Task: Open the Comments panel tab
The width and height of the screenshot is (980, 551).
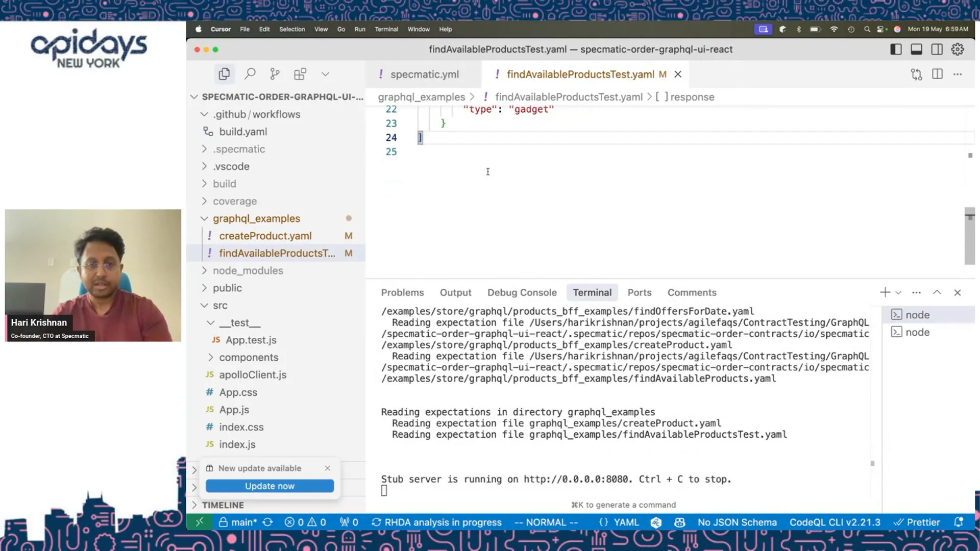Action: (x=692, y=292)
